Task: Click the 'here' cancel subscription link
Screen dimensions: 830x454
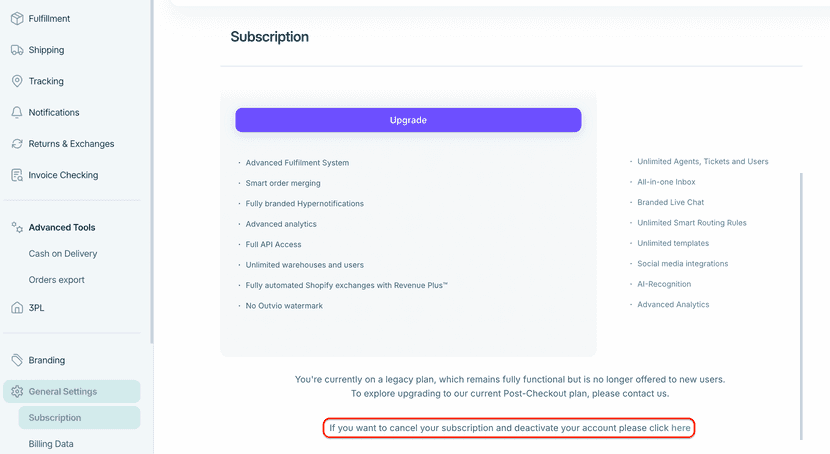Action: [681, 428]
